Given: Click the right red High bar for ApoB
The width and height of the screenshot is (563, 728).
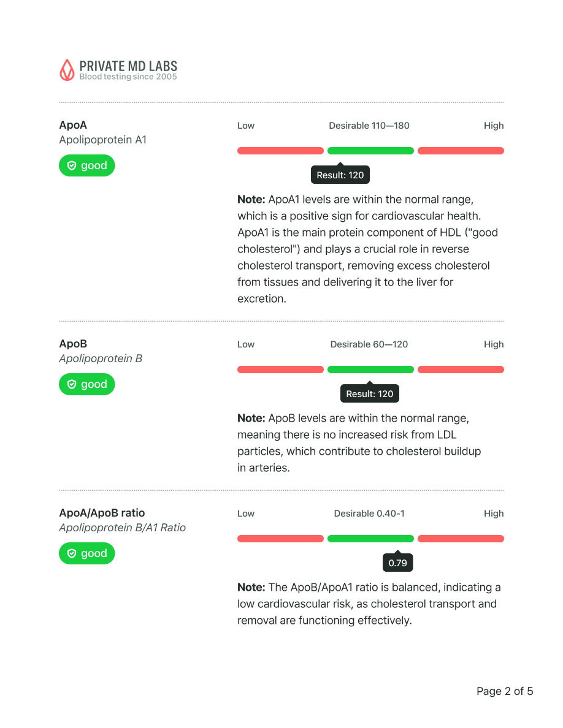Looking at the screenshot, I should coord(461,370).
